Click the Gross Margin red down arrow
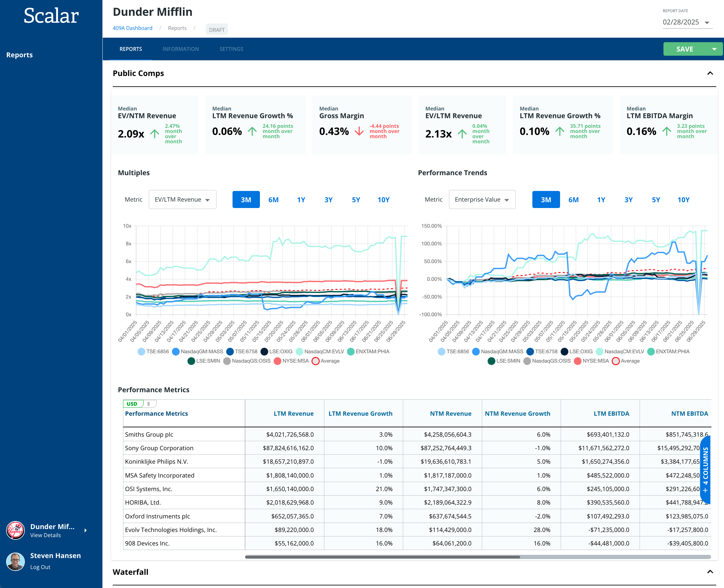This screenshot has height=588, width=724. click(359, 131)
